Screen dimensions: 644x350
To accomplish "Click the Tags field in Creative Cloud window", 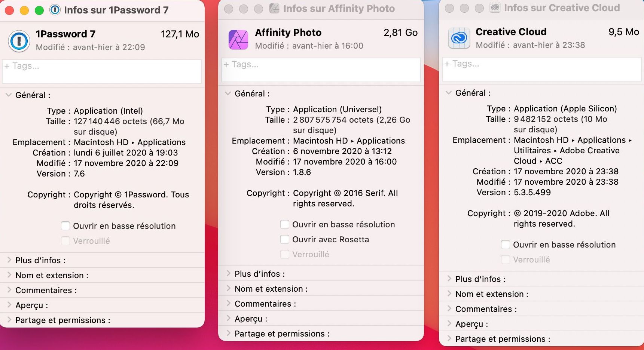I will coord(542,69).
